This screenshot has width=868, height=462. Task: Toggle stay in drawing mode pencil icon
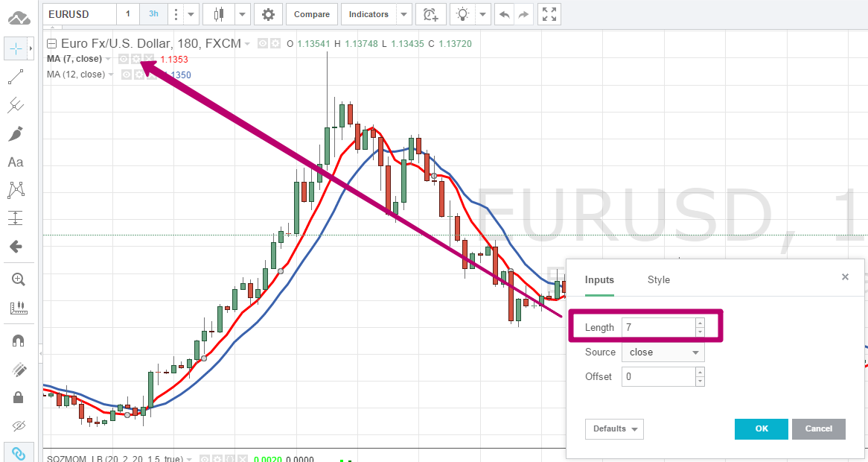tap(19, 370)
